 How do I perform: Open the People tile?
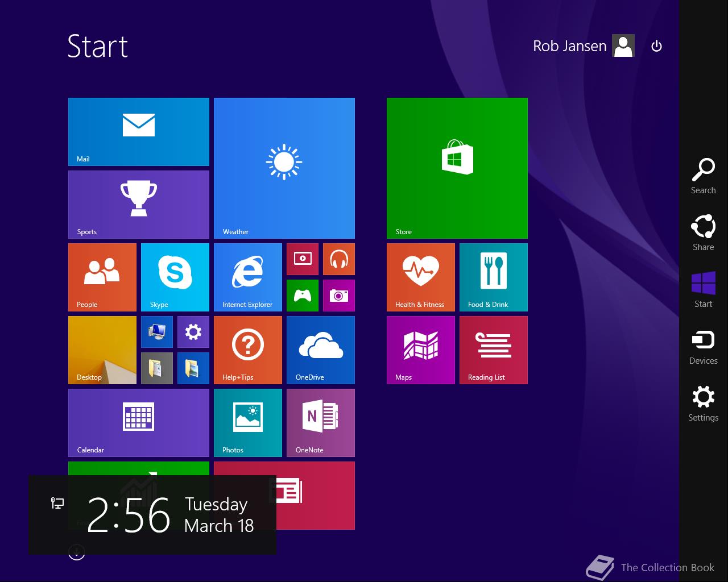[x=102, y=277]
